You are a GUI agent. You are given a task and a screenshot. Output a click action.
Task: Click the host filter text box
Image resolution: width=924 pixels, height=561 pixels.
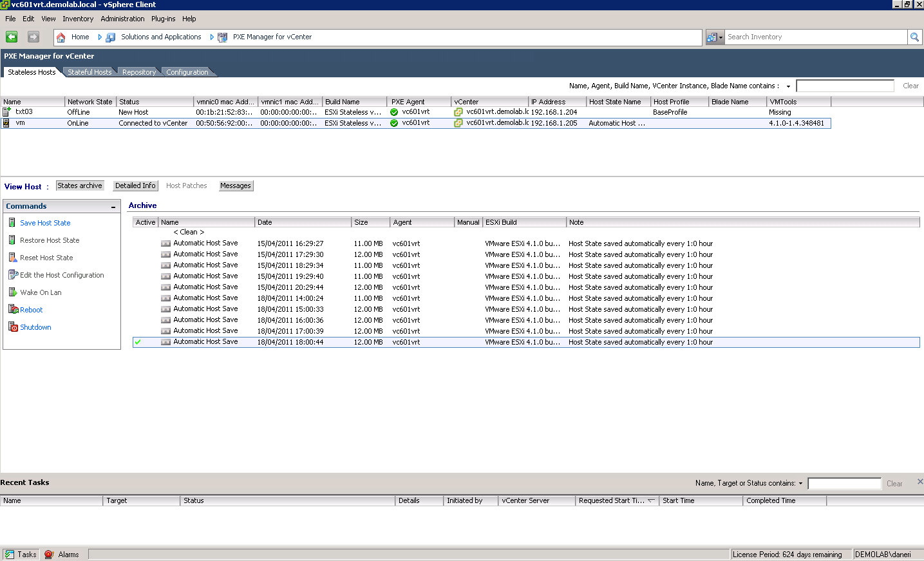(x=845, y=86)
